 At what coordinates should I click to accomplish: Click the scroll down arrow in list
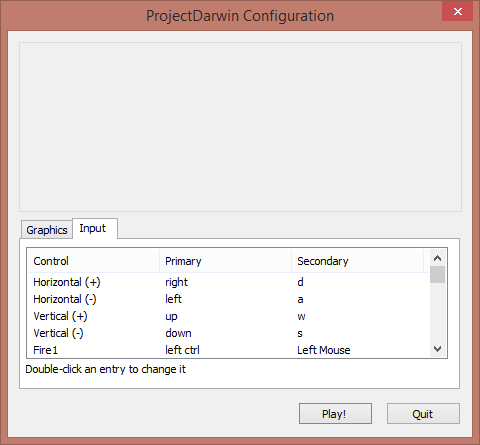437,349
